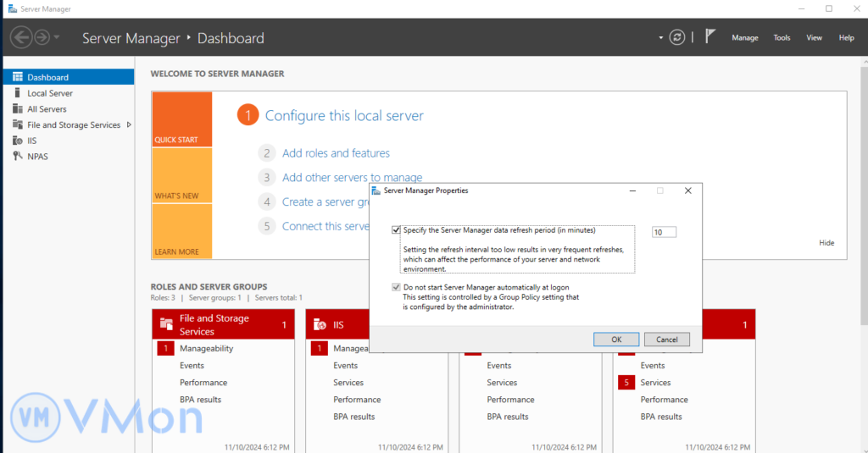868x453 pixels.
Task: Select the IIS icon in sidebar
Action: (18, 141)
